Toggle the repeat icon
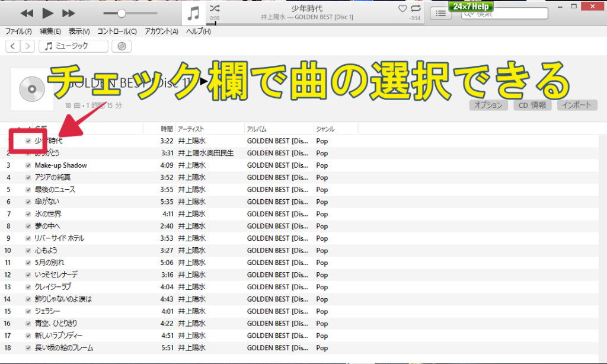 416,8
